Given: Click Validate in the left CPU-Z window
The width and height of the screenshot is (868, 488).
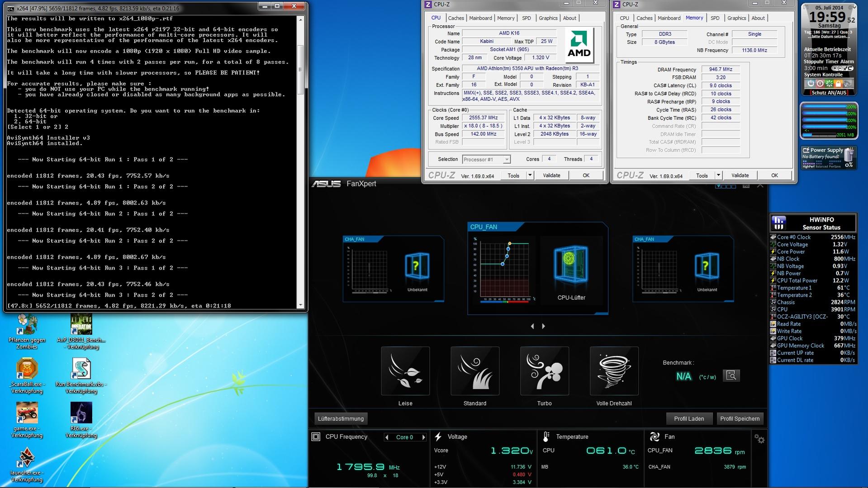Looking at the screenshot, I should click(x=551, y=175).
